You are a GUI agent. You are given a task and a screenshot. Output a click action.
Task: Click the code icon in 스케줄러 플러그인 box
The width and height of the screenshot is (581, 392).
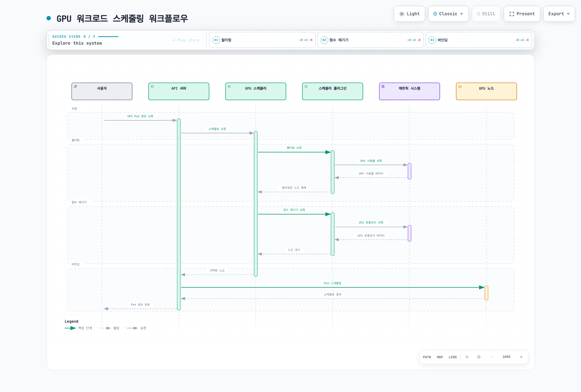(306, 86)
